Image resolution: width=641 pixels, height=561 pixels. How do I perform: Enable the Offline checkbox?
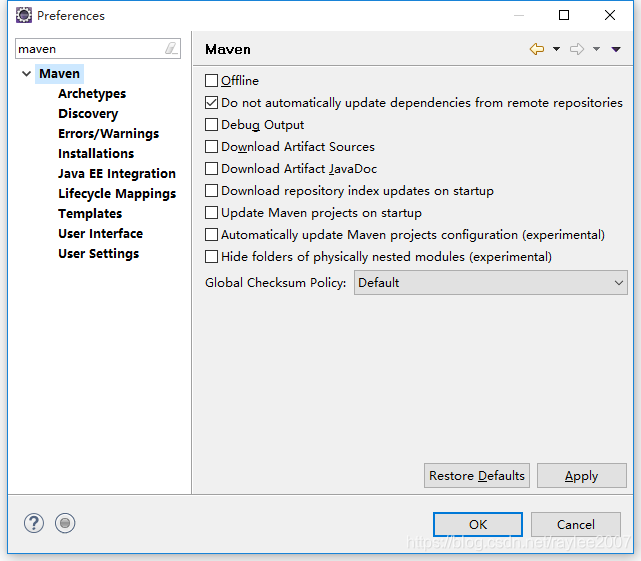(211, 81)
